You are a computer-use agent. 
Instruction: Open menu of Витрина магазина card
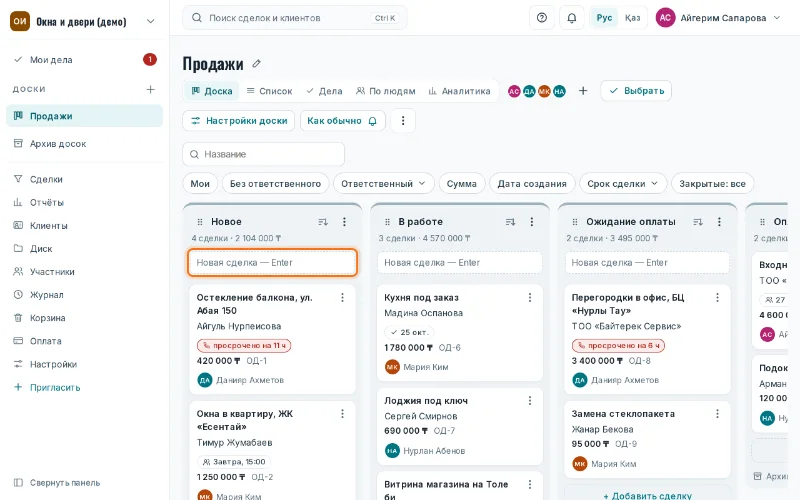coord(530,484)
